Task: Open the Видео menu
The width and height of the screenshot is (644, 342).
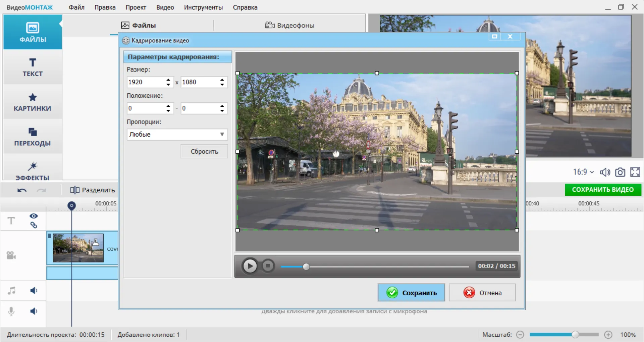Action: pyautogui.click(x=165, y=7)
